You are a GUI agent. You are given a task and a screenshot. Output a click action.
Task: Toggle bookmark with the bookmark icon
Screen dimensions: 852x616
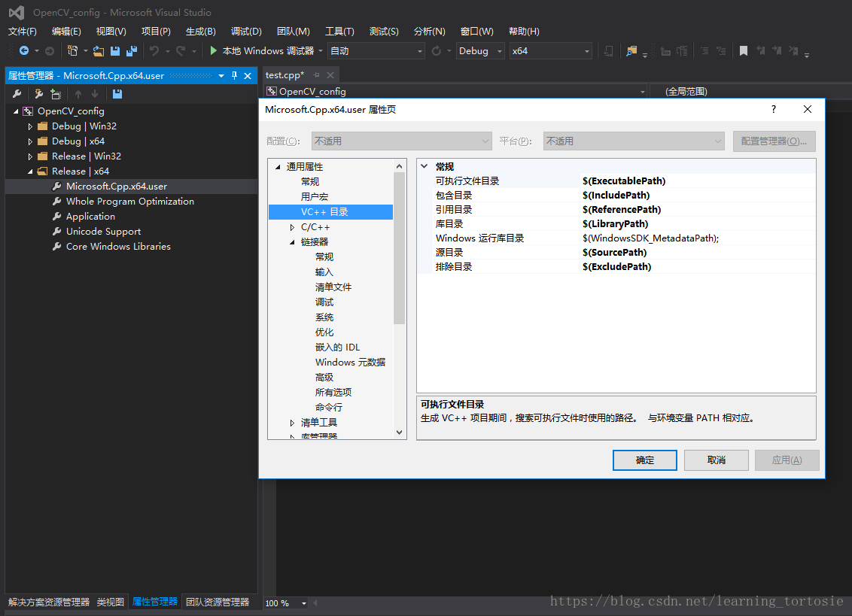(x=744, y=51)
